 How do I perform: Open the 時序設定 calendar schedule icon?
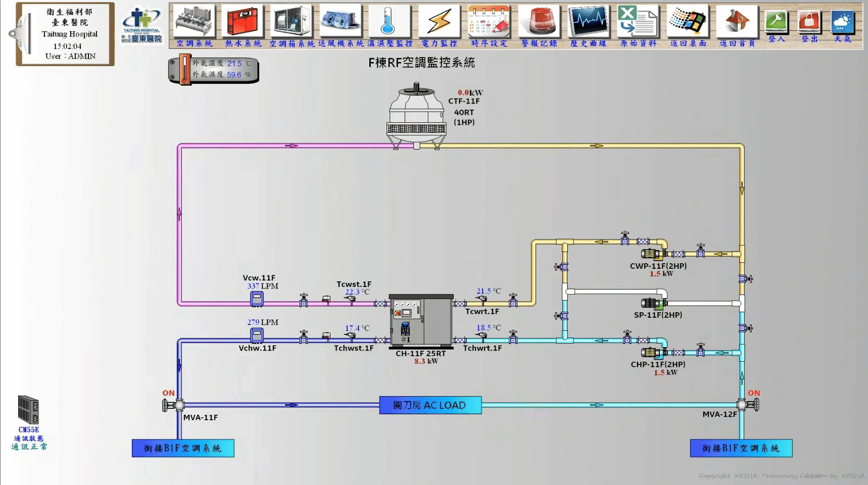[x=489, y=21]
